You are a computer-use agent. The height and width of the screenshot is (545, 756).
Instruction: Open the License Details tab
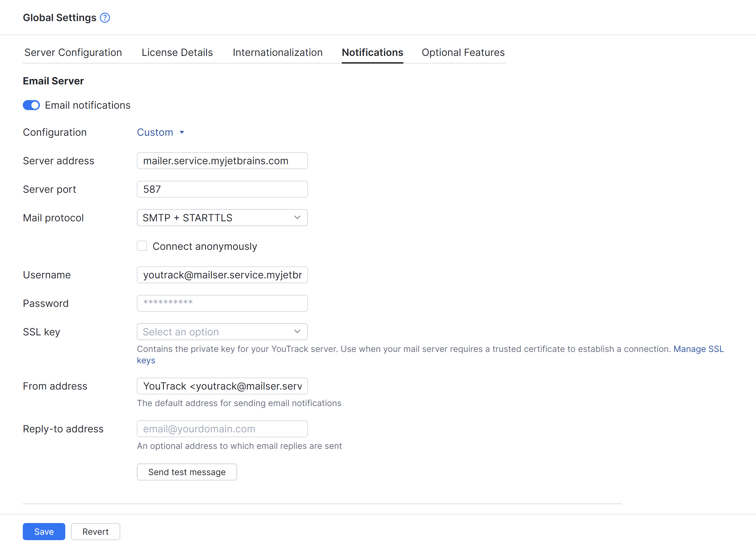(177, 52)
